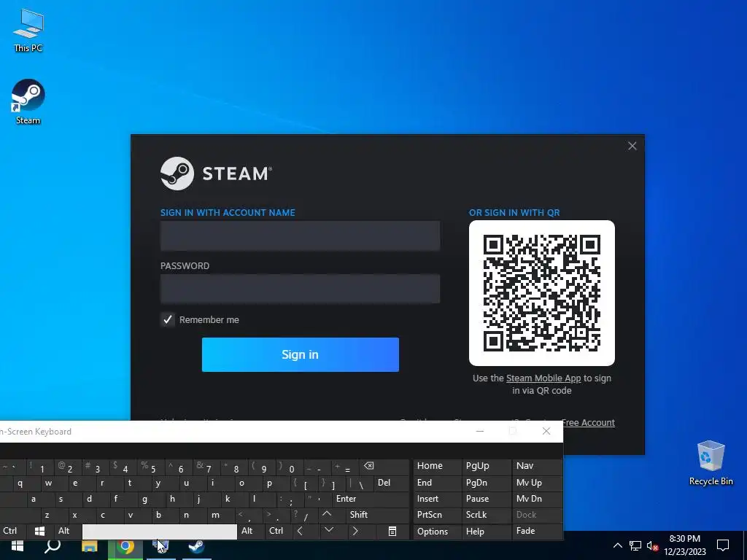Image resolution: width=747 pixels, height=560 pixels.
Task: Open the Steam desktop shortcut icon
Action: 28,101
